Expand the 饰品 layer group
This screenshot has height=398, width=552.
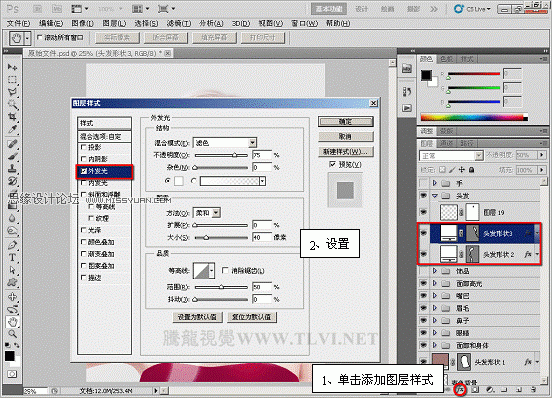(435, 271)
